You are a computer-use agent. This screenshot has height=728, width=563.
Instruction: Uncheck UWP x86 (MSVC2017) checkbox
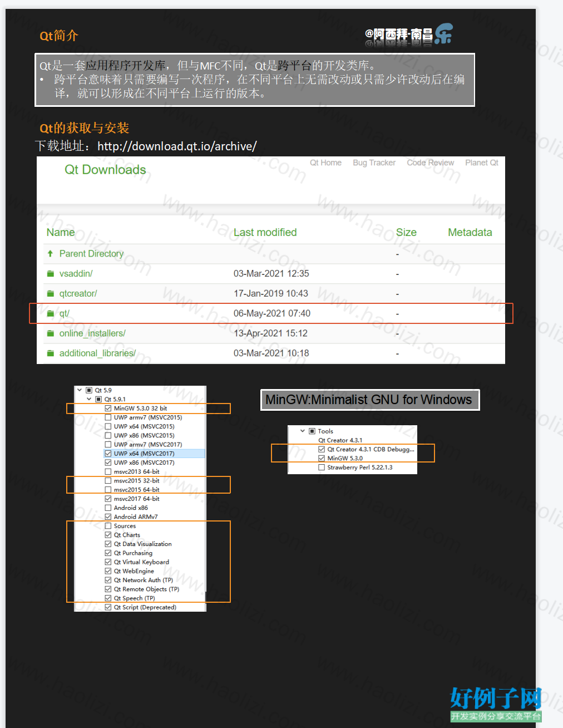(108, 463)
